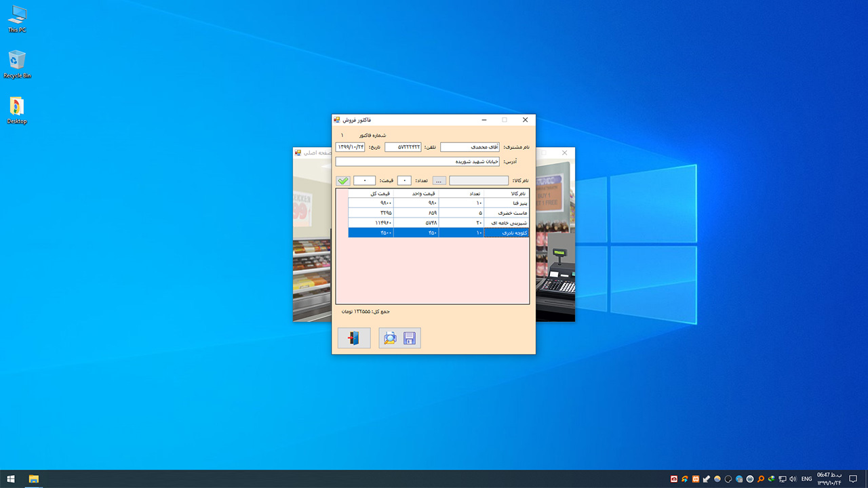Open the notification center icon
868x488 pixels.
[x=853, y=479]
